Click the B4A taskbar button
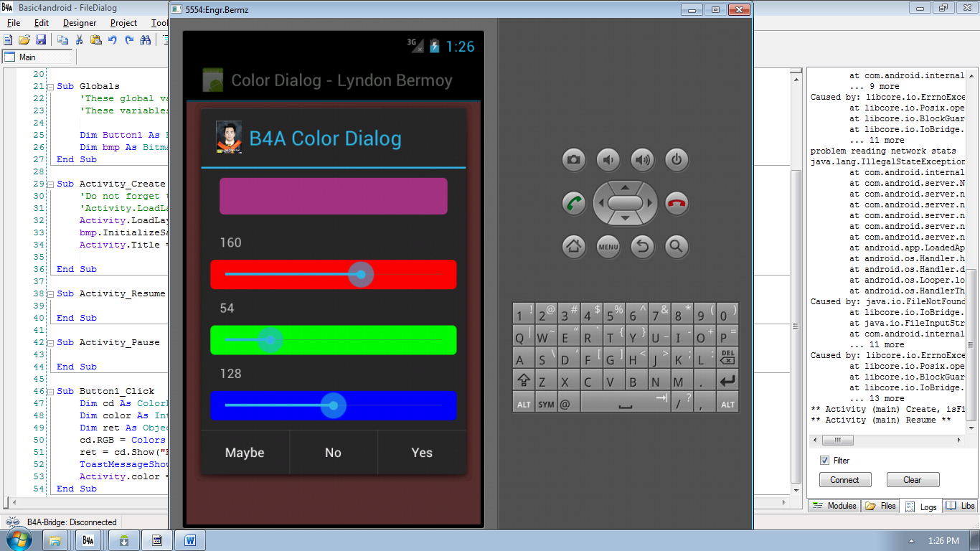The height and width of the screenshot is (551, 980). [x=88, y=540]
